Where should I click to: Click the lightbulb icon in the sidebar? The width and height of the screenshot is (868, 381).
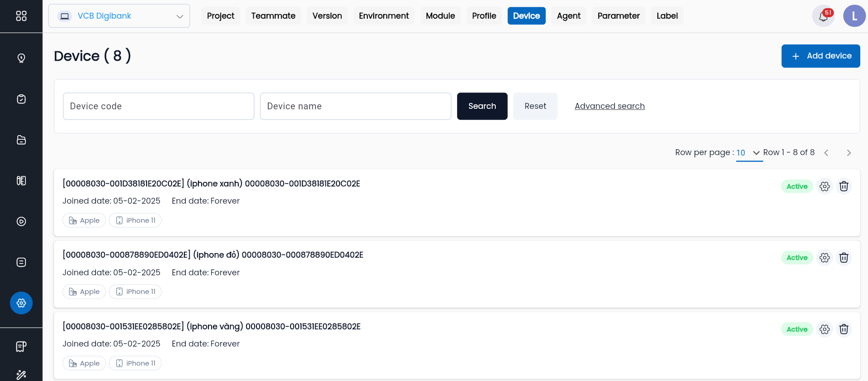click(x=21, y=58)
